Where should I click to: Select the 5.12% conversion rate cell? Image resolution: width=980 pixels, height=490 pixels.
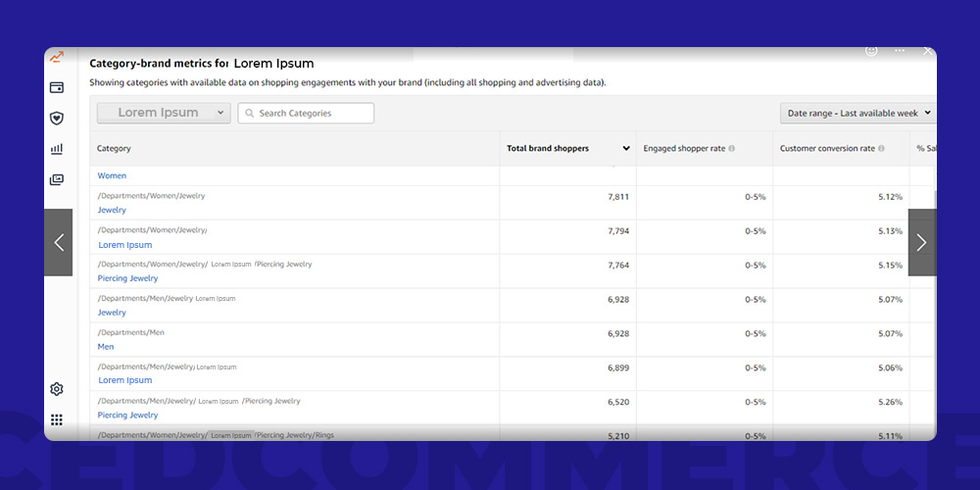[890, 197]
